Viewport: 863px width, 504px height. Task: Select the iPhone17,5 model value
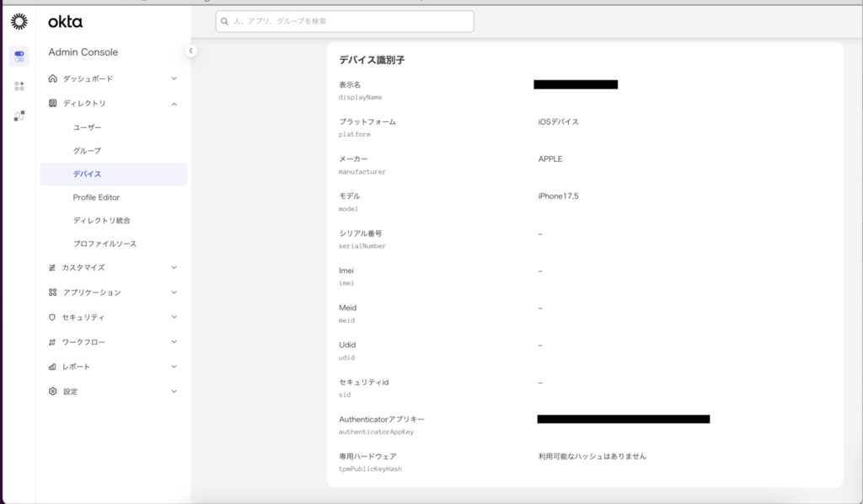[x=558, y=196]
